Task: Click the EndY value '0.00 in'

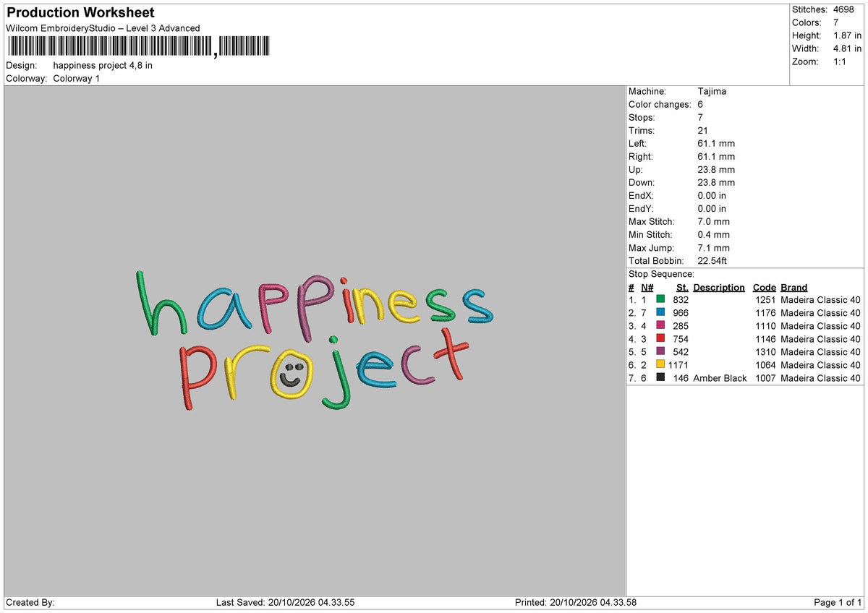Action: [712, 208]
